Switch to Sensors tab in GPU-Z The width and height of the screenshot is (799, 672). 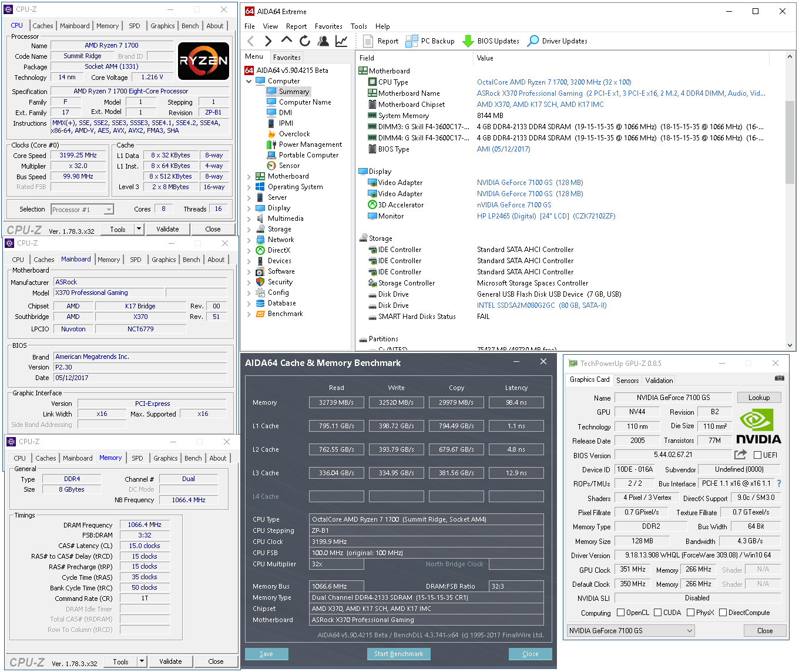(x=627, y=381)
